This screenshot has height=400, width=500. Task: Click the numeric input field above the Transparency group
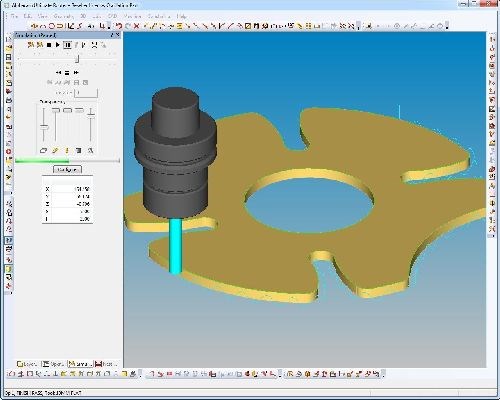pos(86,93)
